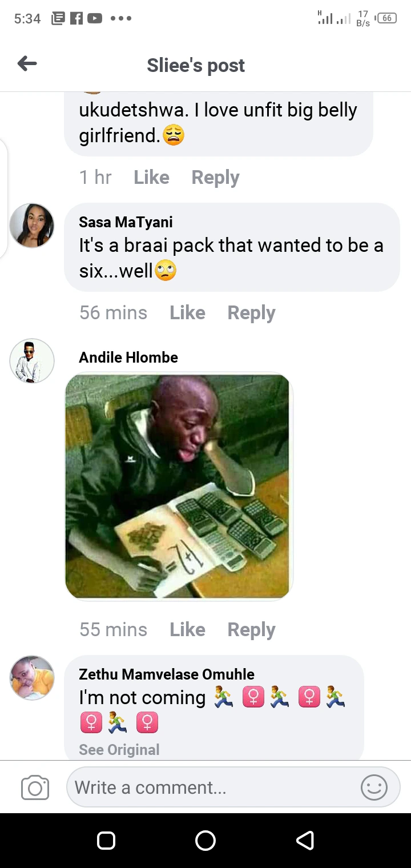Image resolution: width=411 pixels, height=868 pixels.
Task: Reply to Andile Hlombe's image comment
Action: coord(251,630)
